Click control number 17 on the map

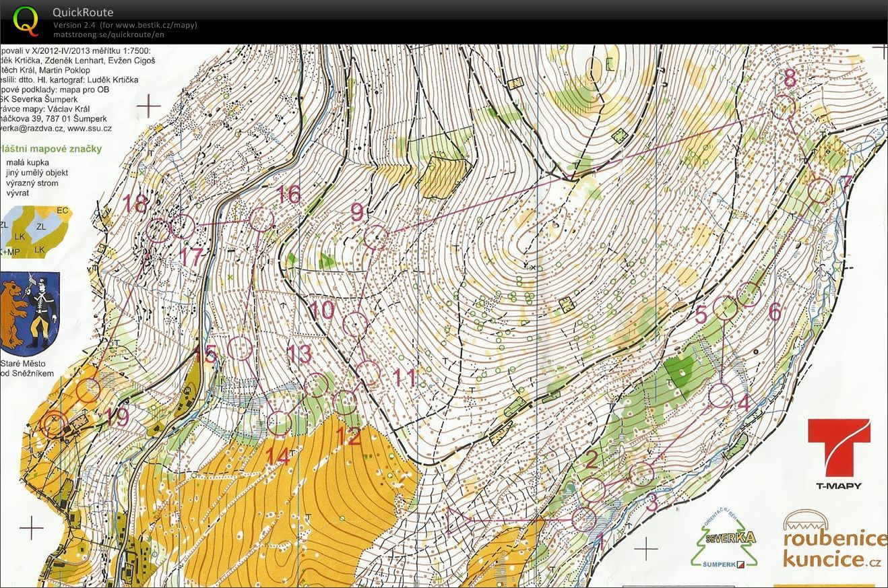pyautogui.click(x=191, y=256)
